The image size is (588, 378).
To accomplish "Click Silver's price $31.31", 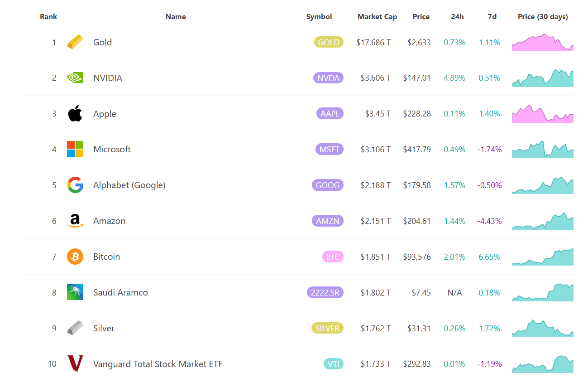I will tap(419, 328).
